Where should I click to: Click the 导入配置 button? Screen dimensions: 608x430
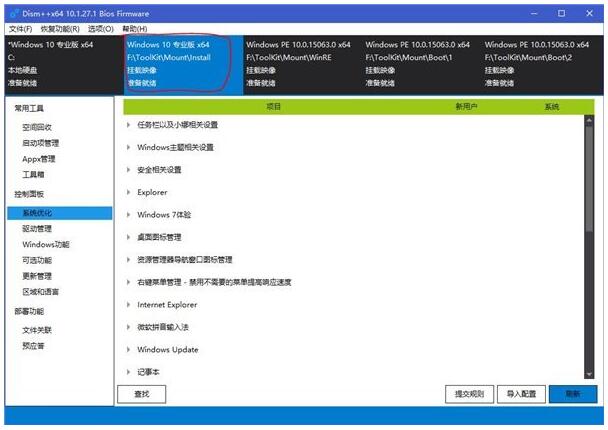pyautogui.click(x=521, y=394)
